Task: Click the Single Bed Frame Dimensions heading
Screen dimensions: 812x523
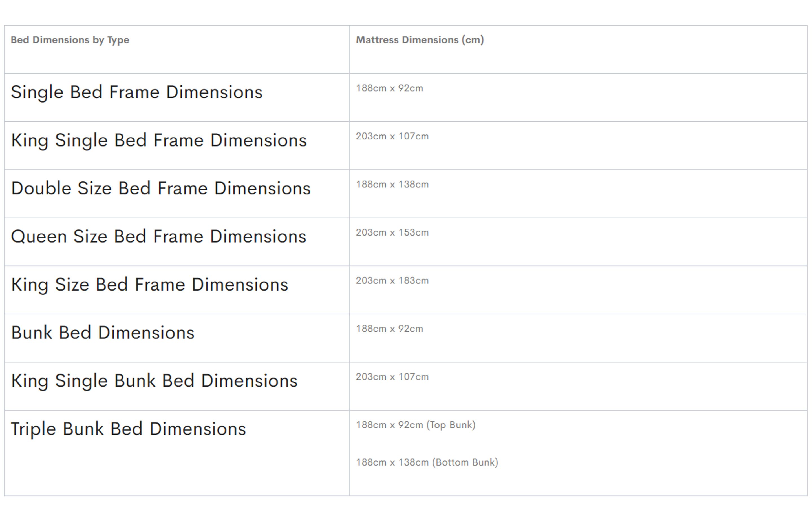Action: (x=136, y=92)
